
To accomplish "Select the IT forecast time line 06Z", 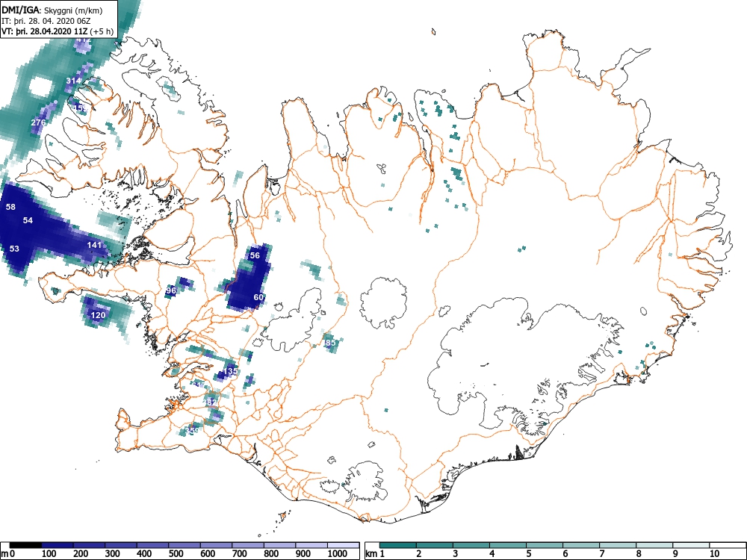I will coord(46,21).
